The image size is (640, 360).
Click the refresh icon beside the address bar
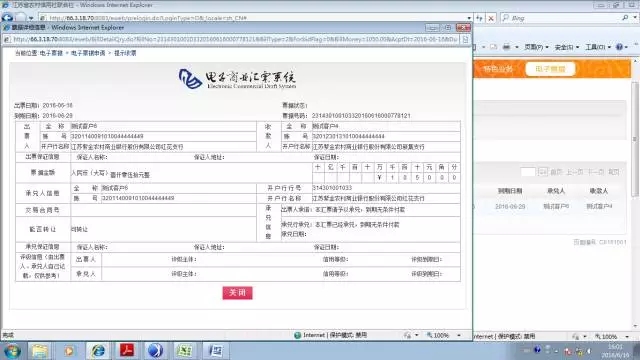(480, 18)
